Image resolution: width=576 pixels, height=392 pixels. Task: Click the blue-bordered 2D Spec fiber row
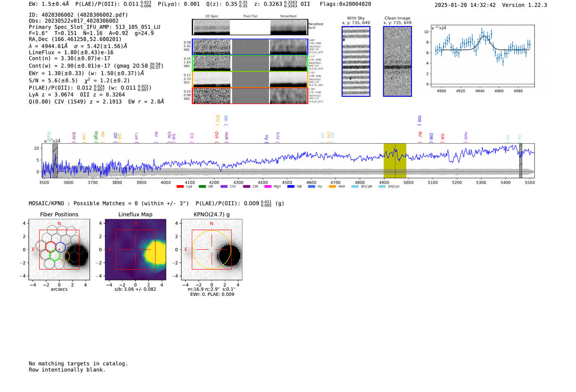pyautogui.click(x=212, y=47)
